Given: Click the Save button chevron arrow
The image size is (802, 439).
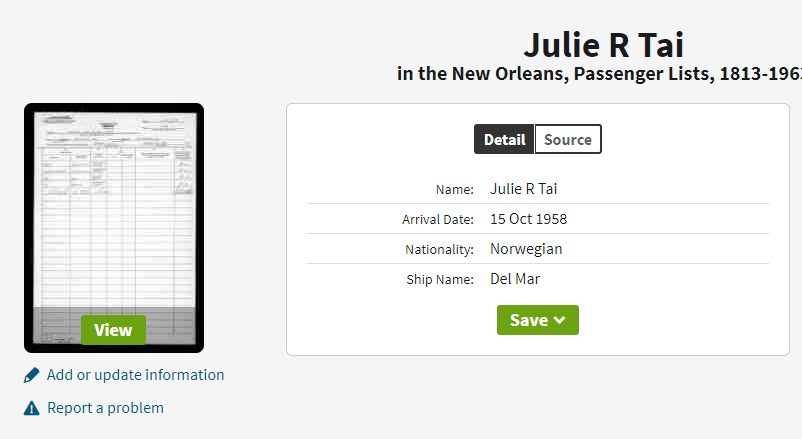Looking at the screenshot, I should tap(560, 320).
